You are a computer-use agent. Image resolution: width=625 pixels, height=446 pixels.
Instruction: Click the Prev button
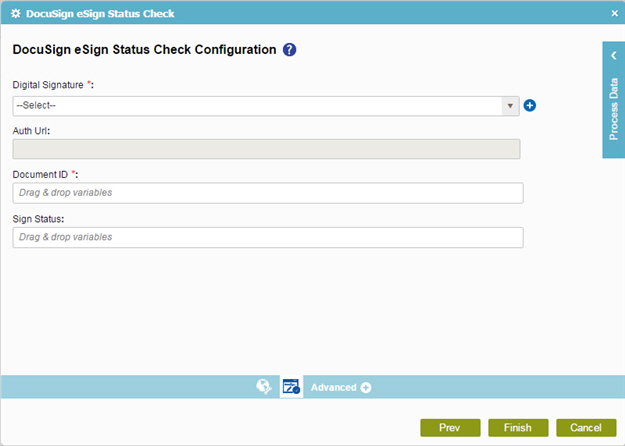450,428
